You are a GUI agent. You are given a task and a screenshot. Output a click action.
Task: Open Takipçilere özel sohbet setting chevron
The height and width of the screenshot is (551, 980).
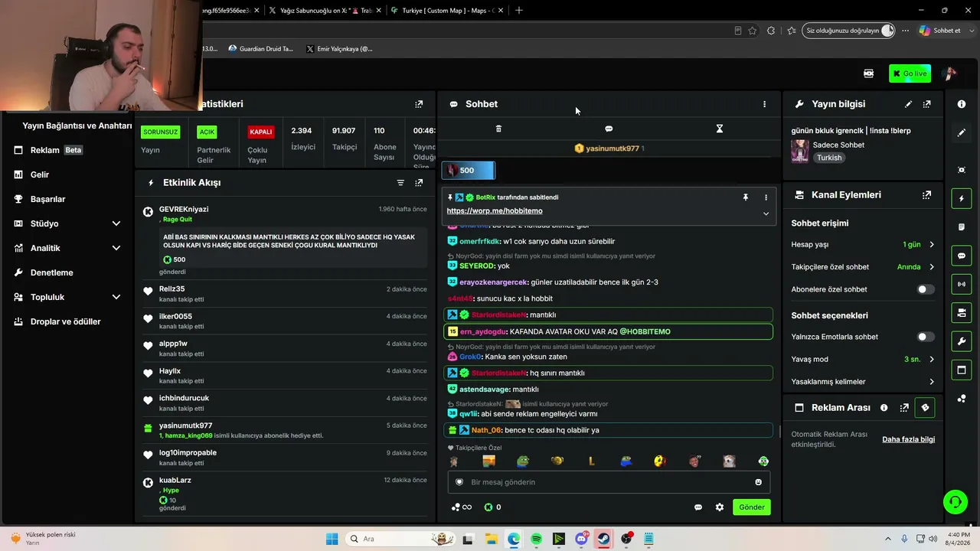point(932,267)
